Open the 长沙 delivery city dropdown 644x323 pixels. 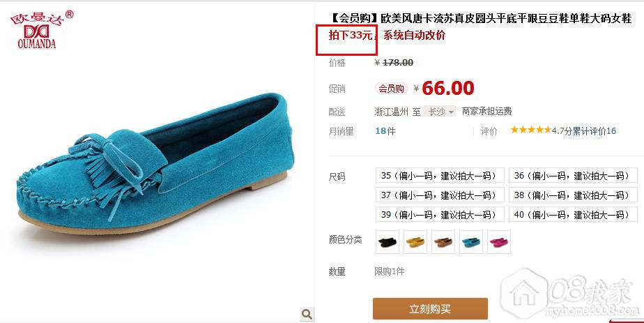440,112
